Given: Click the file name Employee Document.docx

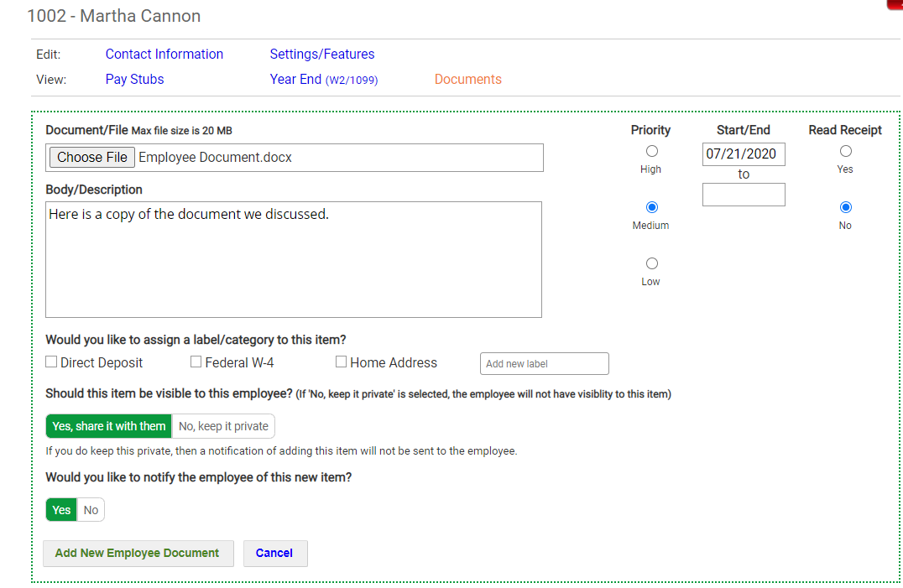Looking at the screenshot, I should coord(216,157).
